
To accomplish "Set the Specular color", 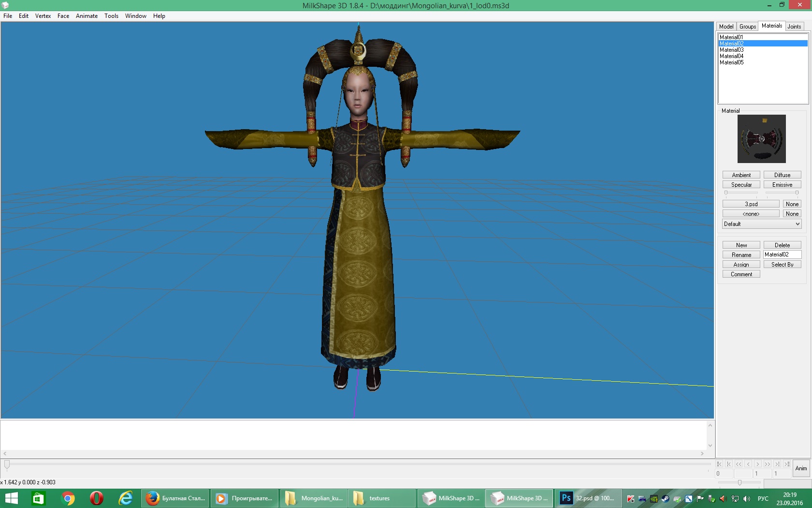I will pos(741,185).
